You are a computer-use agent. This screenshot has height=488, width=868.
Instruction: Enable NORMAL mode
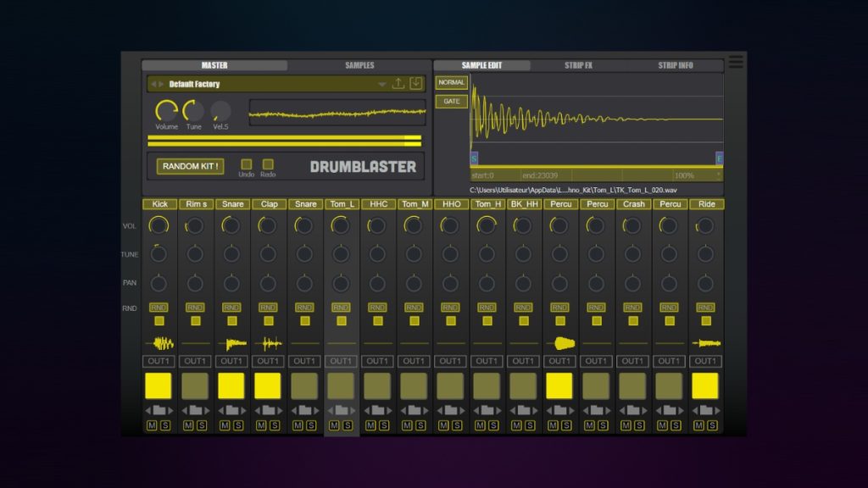point(451,82)
